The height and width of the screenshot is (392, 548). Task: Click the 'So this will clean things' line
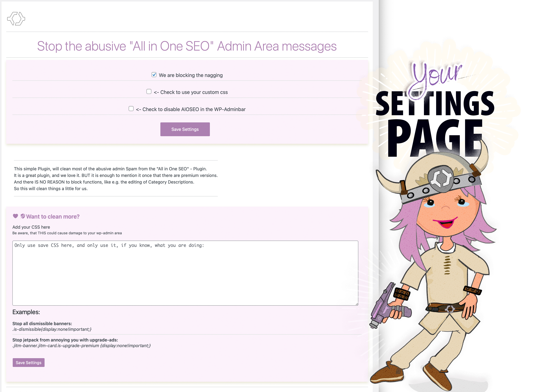click(x=51, y=189)
